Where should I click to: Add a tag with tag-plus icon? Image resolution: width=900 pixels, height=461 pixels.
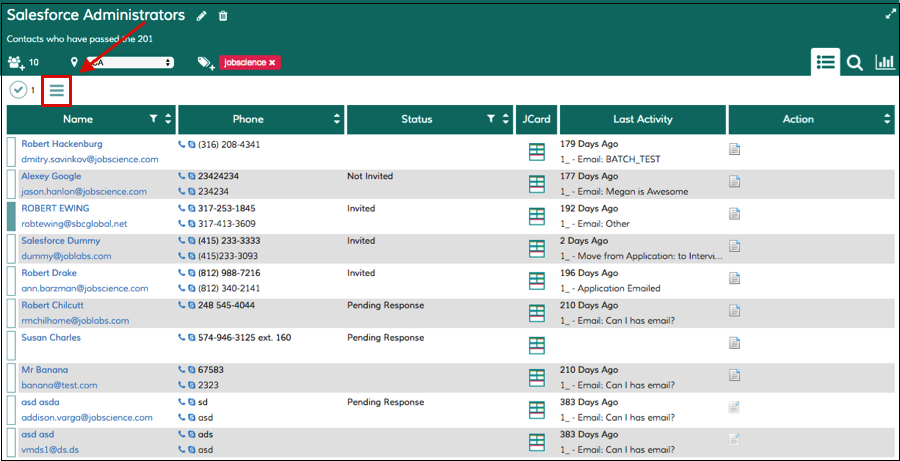pyautogui.click(x=206, y=63)
